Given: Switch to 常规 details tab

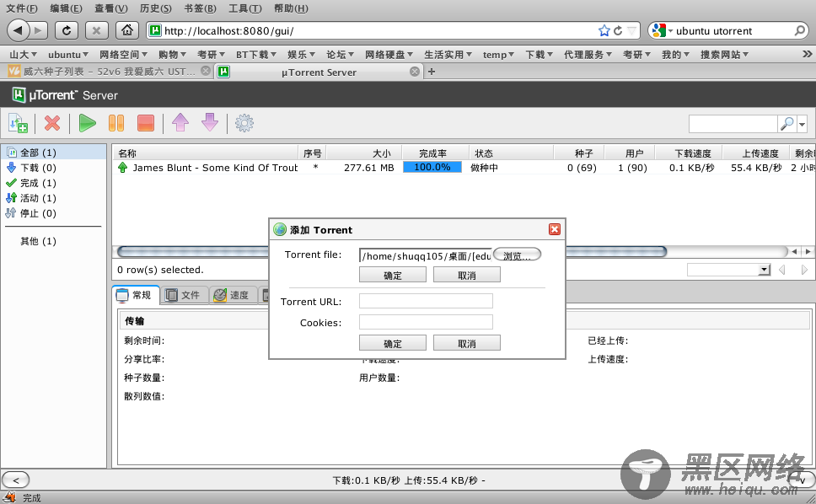Looking at the screenshot, I should (x=136, y=295).
